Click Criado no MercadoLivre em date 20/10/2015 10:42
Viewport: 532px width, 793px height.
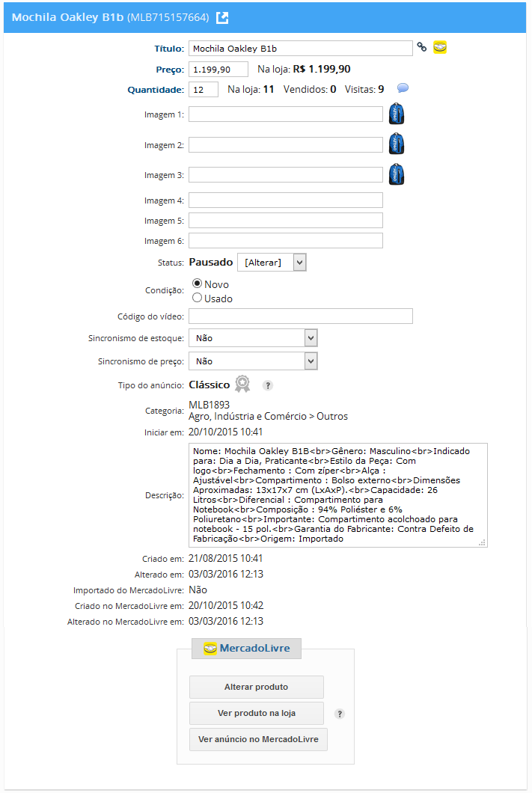[x=226, y=605]
